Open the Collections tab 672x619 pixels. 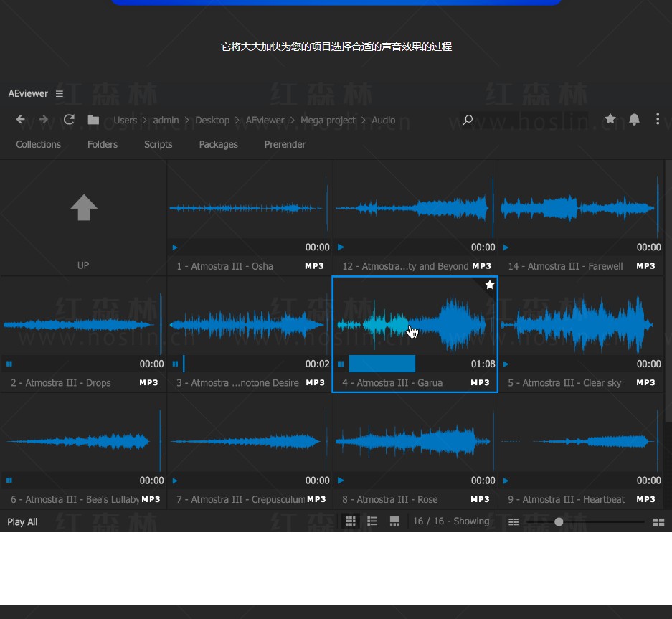click(39, 144)
